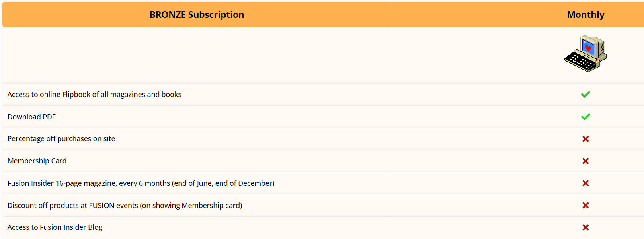Select the BRONZE Subscription column heading
This screenshot has width=644, height=239.
pyautogui.click(x=197, y=15)
